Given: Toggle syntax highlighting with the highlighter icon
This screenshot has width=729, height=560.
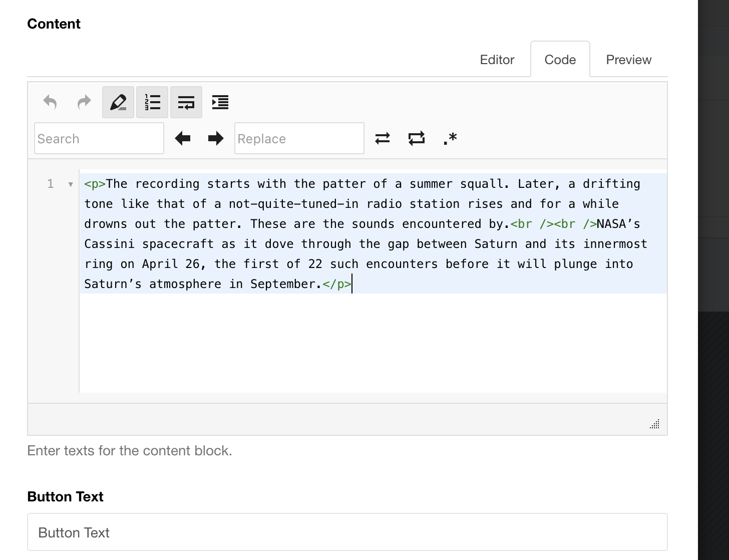Looking at the screenshot, I should 118,102.
